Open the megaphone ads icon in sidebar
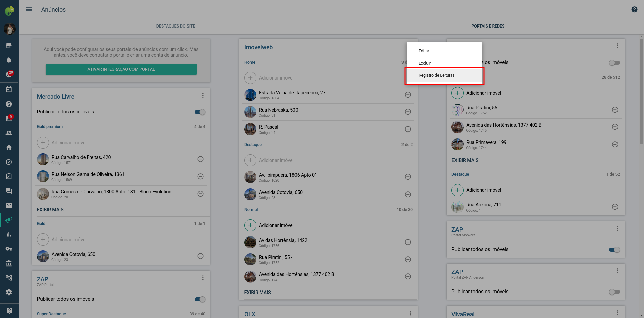The width and height of the screenshot is (644, 318). pos(9,220)
